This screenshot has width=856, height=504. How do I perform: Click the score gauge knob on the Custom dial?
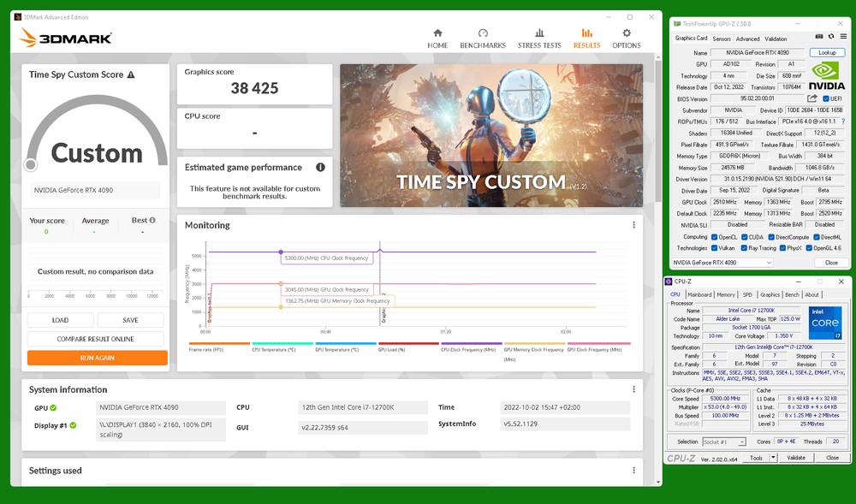click(31, 164)
